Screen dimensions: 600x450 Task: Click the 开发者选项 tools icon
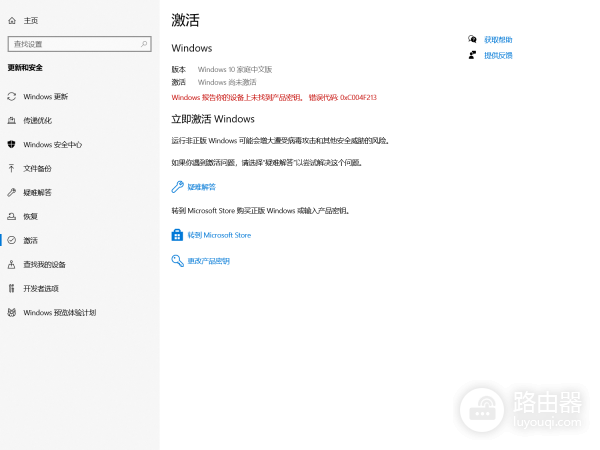(11, 289)
